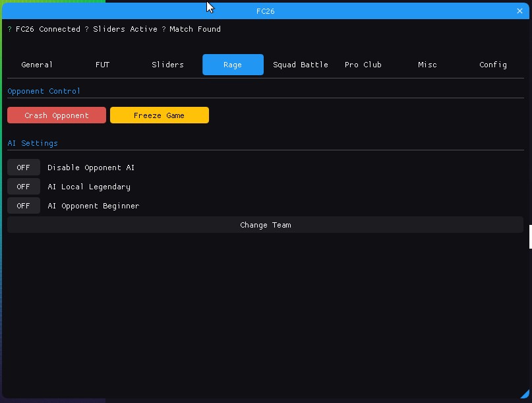Switch to the Misc tab
The image size is (532, 403).
(427, 65)
